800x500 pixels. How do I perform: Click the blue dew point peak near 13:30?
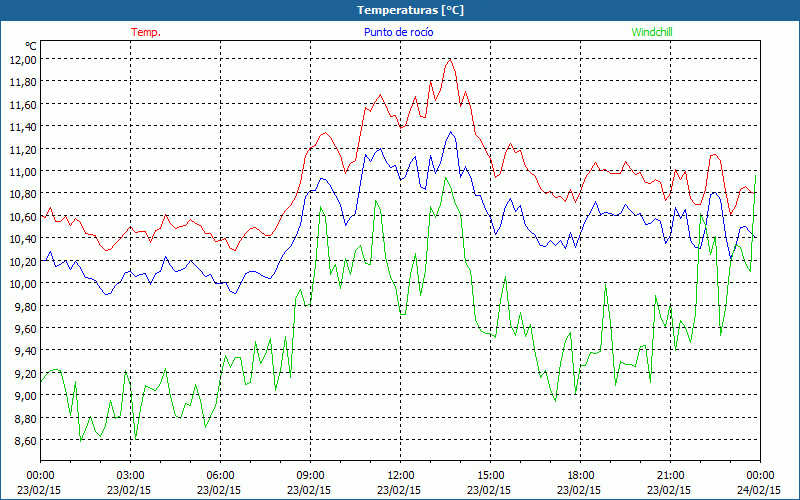(x=451, y=132)
